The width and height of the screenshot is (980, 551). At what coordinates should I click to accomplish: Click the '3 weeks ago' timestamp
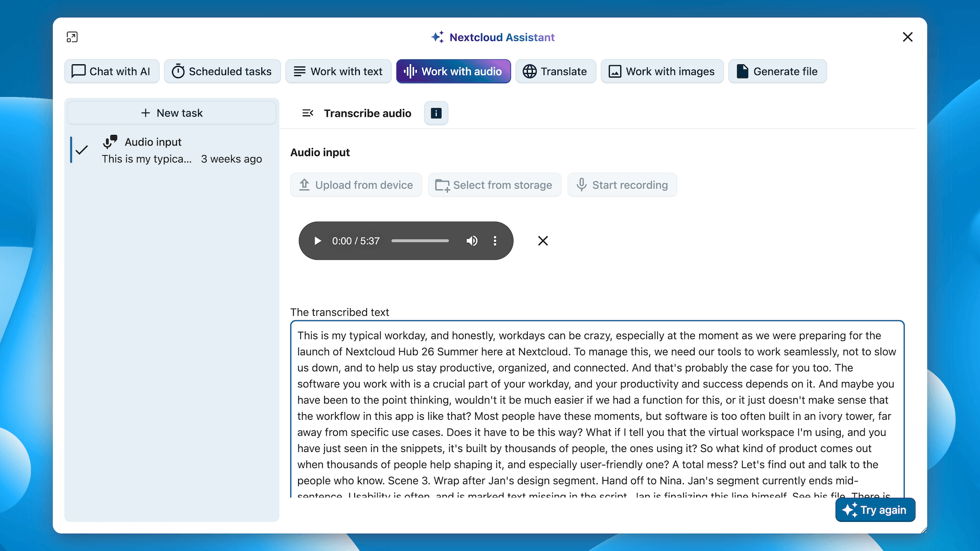tap(231, 159)
